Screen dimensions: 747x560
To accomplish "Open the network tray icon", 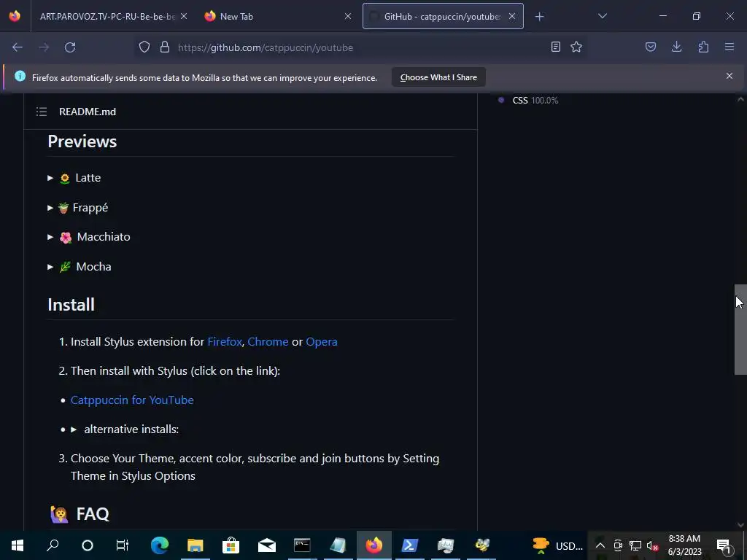I will tap(635, 545).
